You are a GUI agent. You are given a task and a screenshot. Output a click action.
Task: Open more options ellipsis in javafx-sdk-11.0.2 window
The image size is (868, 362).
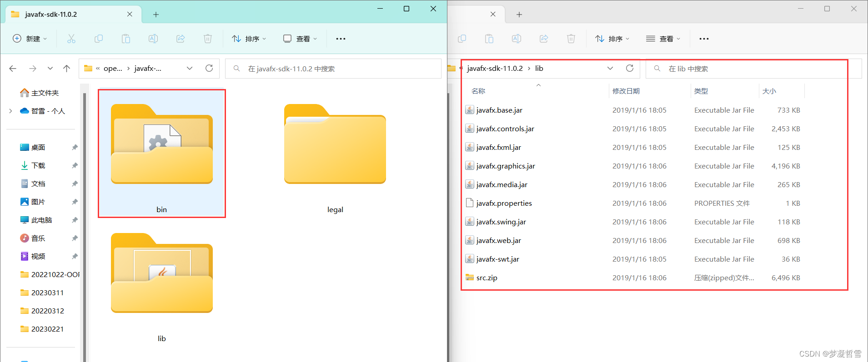pos(341,39)
